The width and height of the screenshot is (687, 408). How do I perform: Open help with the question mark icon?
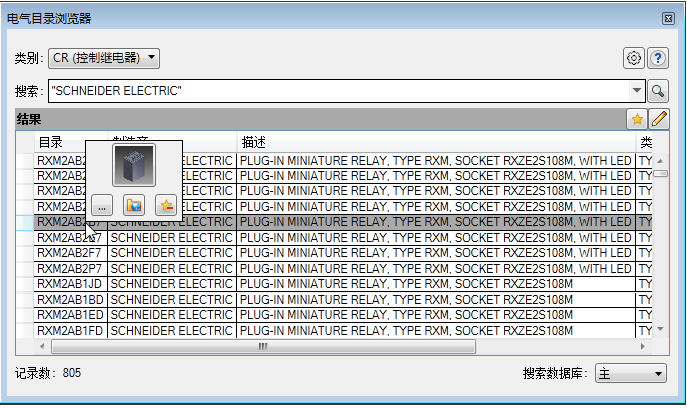pos(658,58)
